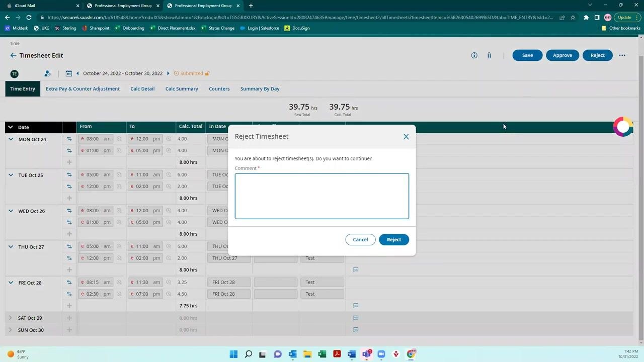Click the magnifier beside MON 08:00 am From time

(x=119, y=139)
